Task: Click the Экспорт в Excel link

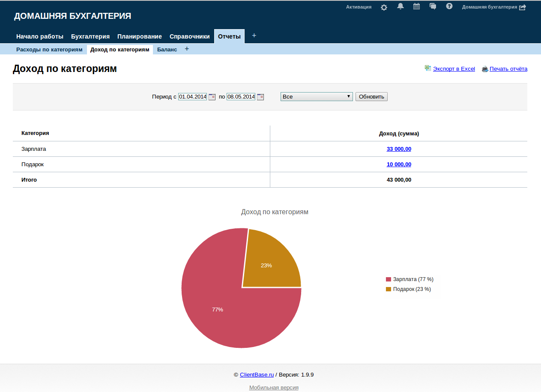Action: [x=454, y=69]
